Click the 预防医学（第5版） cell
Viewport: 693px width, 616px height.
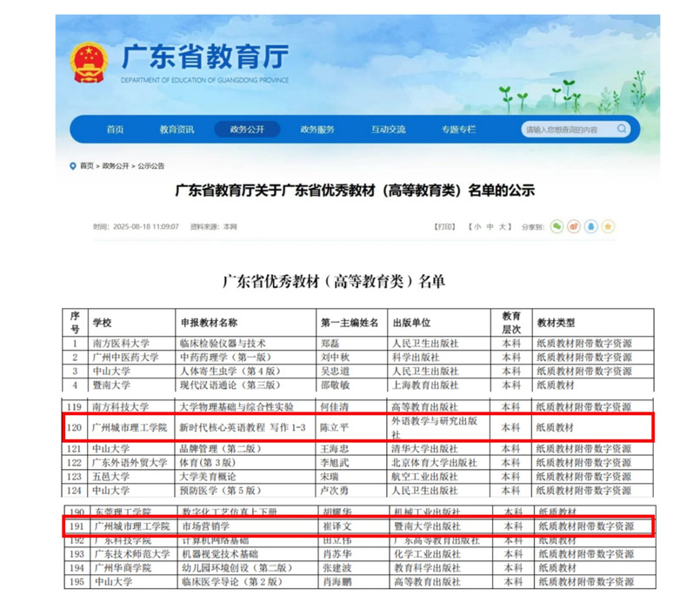pos(221,491)
